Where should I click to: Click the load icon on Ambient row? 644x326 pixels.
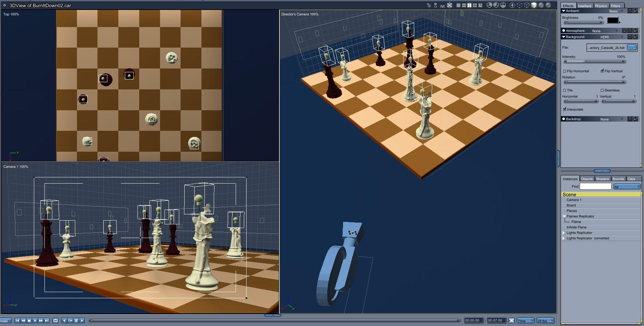pyautogui.click(x=635, y=11)
